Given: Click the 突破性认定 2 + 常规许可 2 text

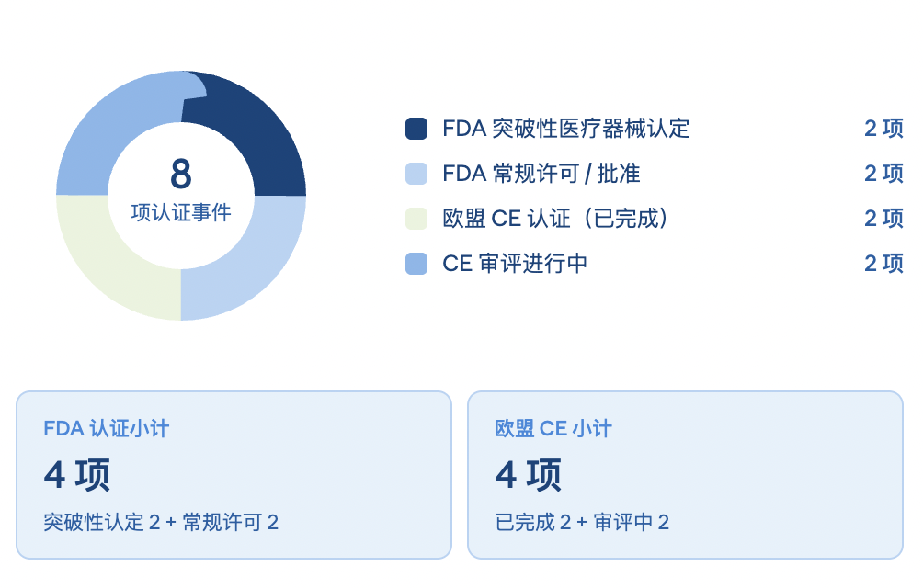Looking at the screenshot, I should [161, 523].
